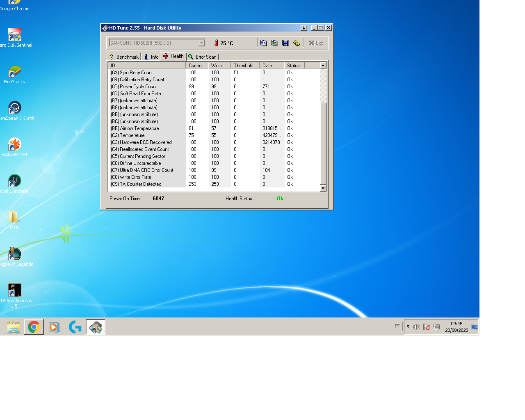Click the Chrome taskbar button

coord(34,327)
